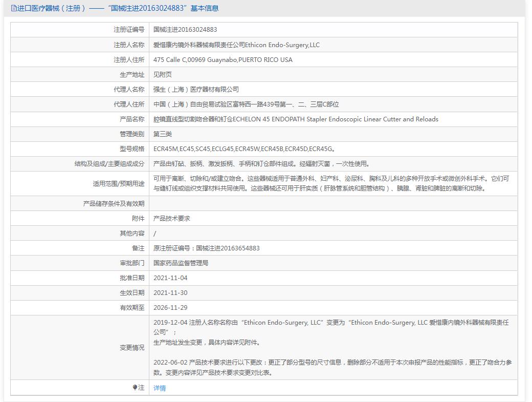The height and width of the screenshot is (402, 532).
Task: Open the 详情 link in the 注 row
Action: [160, 388]
